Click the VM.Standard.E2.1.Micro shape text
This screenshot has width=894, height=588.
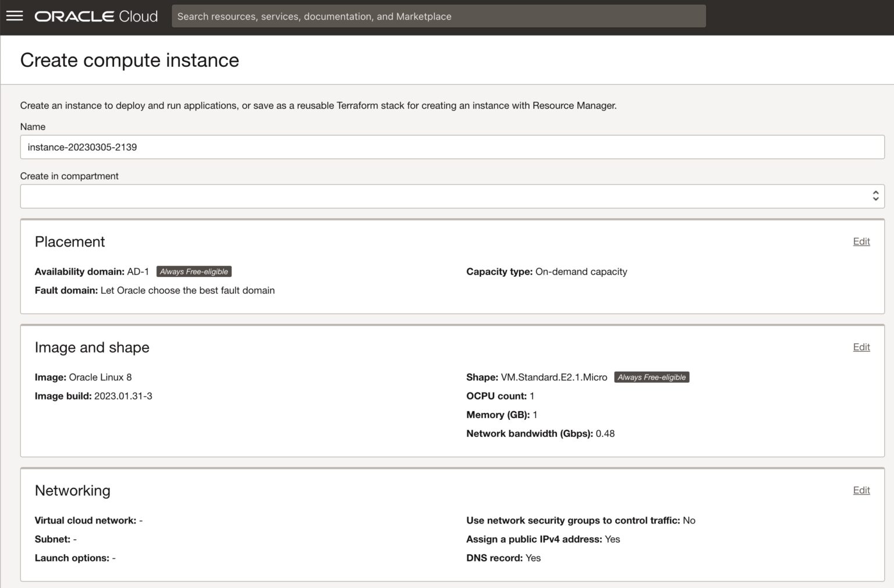coord(554,377)
